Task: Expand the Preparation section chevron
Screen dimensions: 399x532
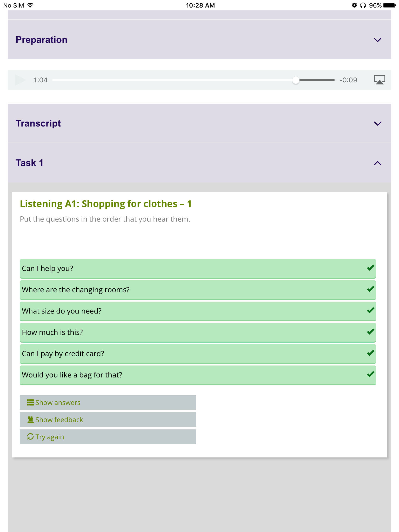Action: pyautogui.click(x=377, y=40)
